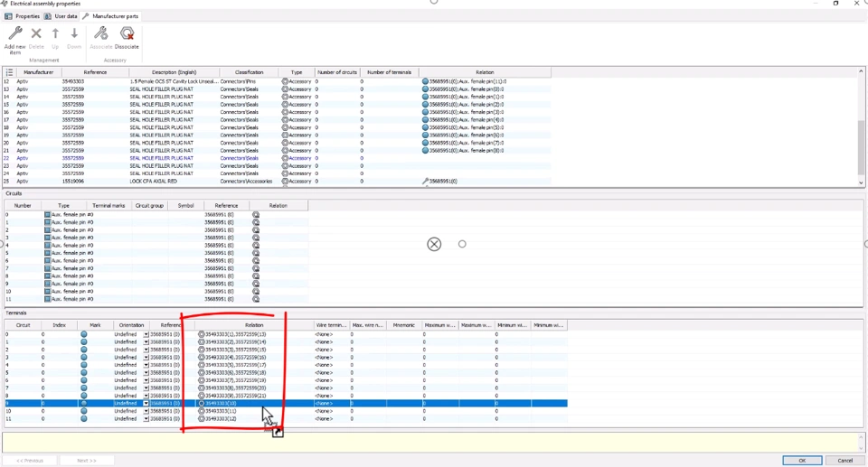Open the column configuration list icon

[x=9, y=72]
